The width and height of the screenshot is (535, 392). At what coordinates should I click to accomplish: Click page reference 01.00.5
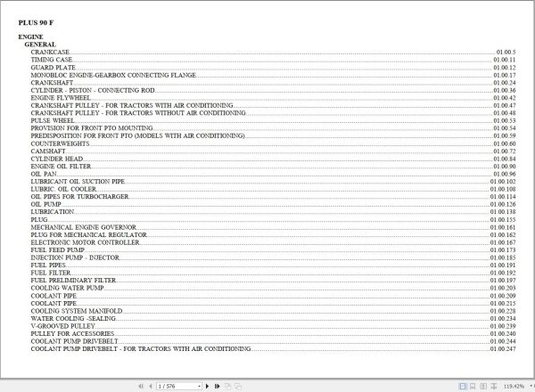click(506, 53)
